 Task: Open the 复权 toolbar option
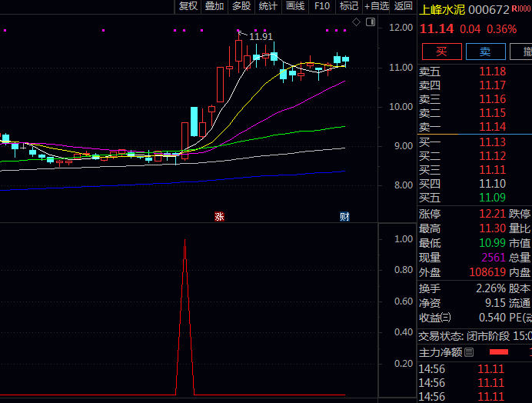point(188,6)
